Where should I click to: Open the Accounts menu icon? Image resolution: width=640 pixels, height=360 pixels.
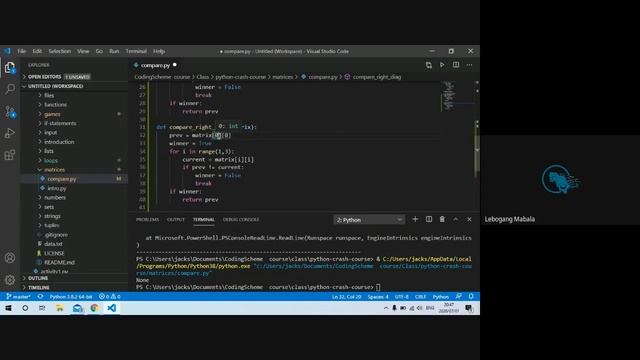pos(10,258)
